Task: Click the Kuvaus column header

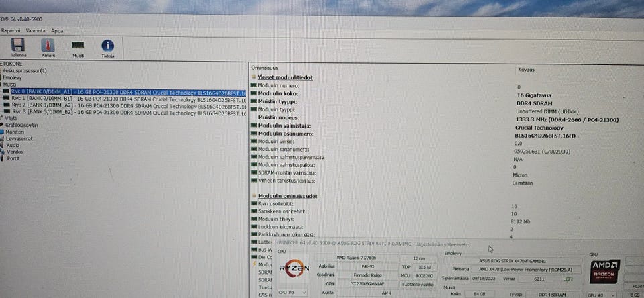Action: click(x=526, y=70)
